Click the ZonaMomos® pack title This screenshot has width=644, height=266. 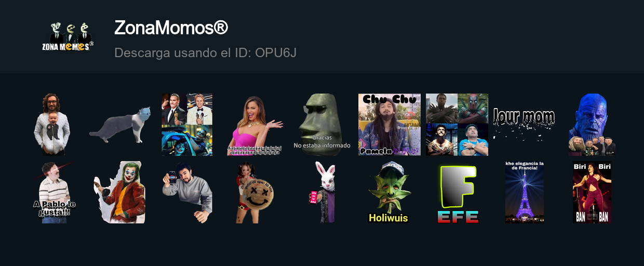(x=171, y=28)
